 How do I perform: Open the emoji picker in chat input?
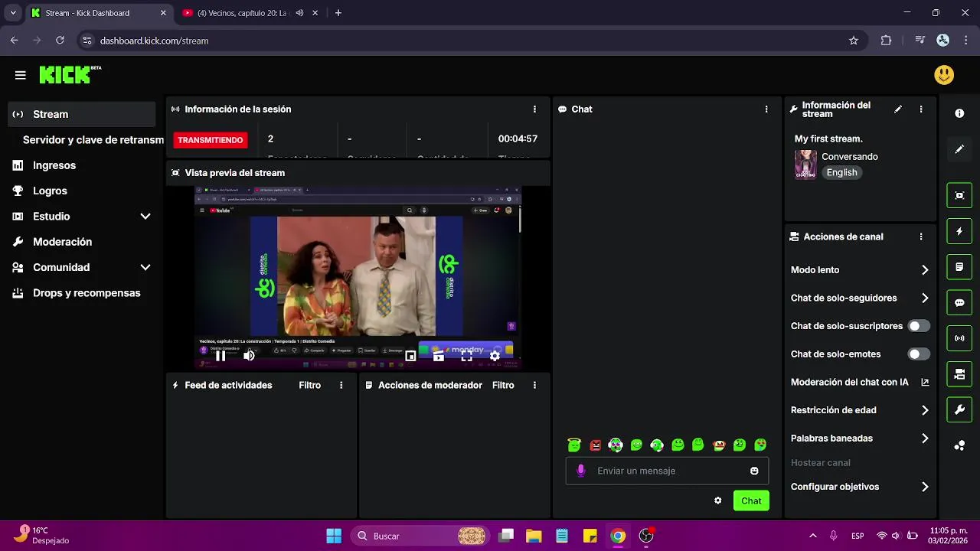pos(754,471)
